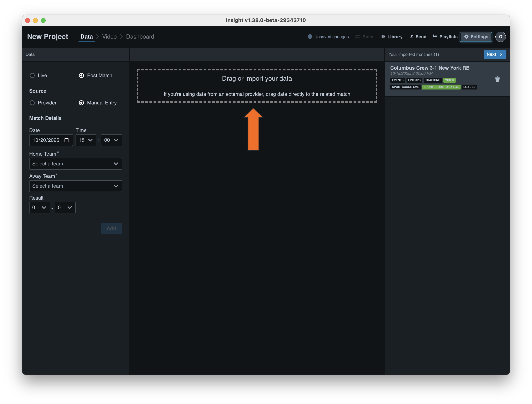The image size is (532, 404).
Task: Select the Provider source radio button
Action: pos(32,103)
